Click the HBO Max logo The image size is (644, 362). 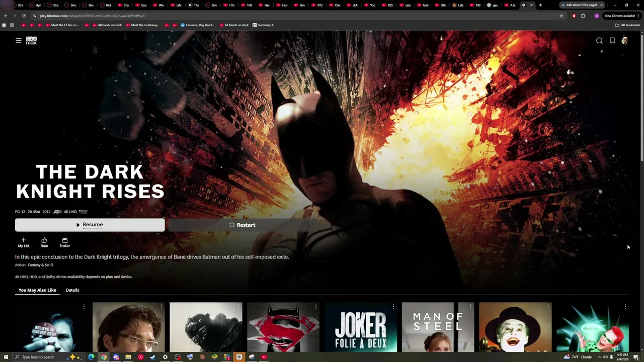[31, 41]
